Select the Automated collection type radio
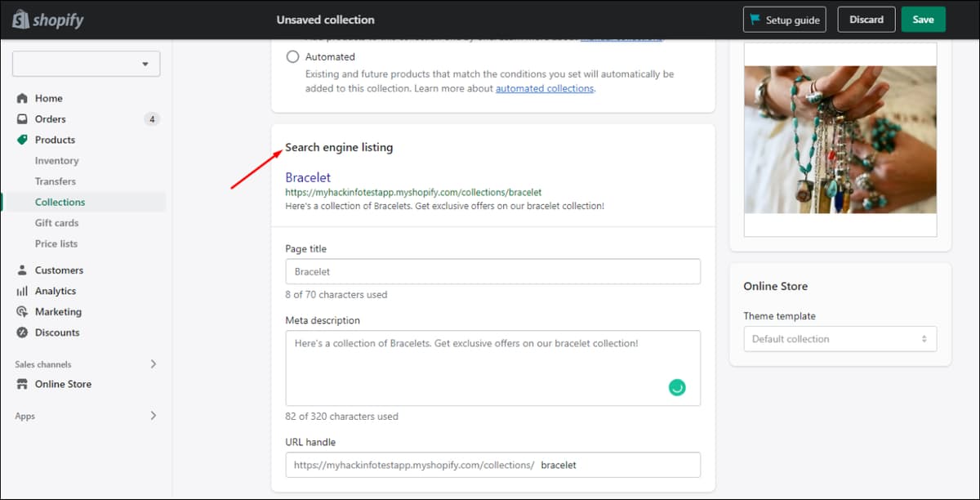The image size is (980, 500). tap(293, 57)
